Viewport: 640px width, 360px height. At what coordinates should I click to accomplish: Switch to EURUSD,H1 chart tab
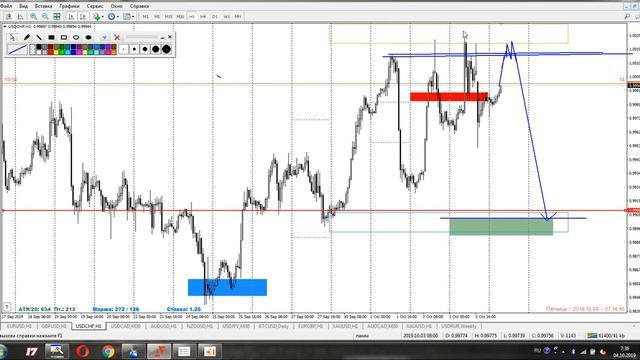click(19, 326)
